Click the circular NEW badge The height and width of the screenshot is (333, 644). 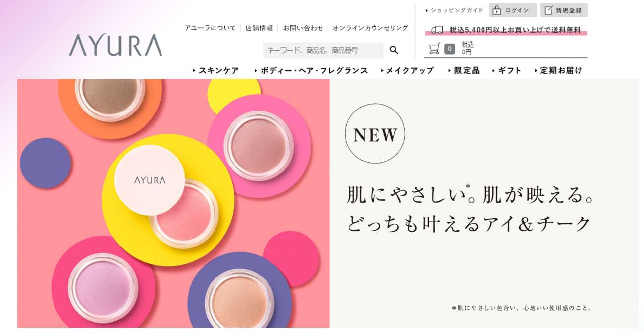point(375,134)
